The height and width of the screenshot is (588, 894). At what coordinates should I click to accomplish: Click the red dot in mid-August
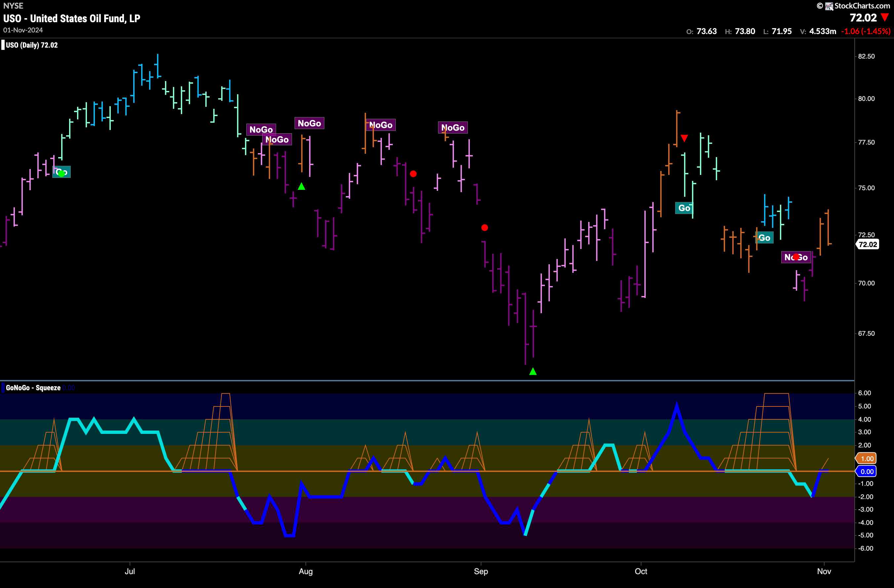pyautogui.click(x=413, y=174)
